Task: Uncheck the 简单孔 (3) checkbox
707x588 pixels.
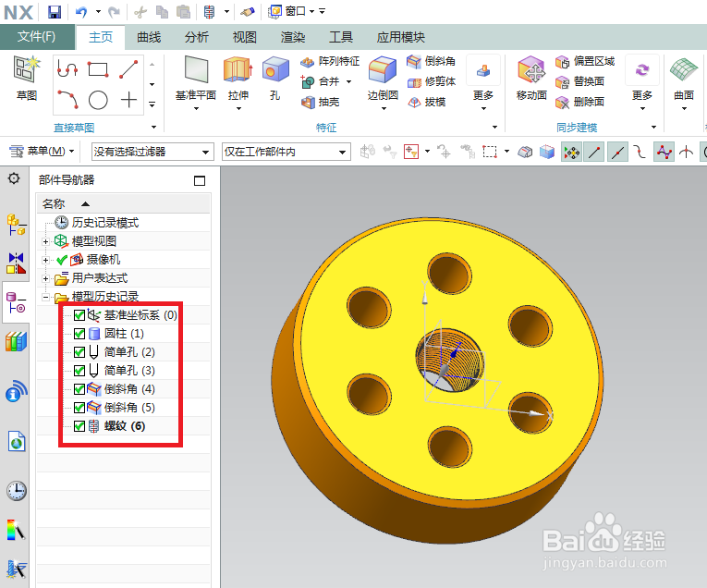Action: tap(79, 371)
